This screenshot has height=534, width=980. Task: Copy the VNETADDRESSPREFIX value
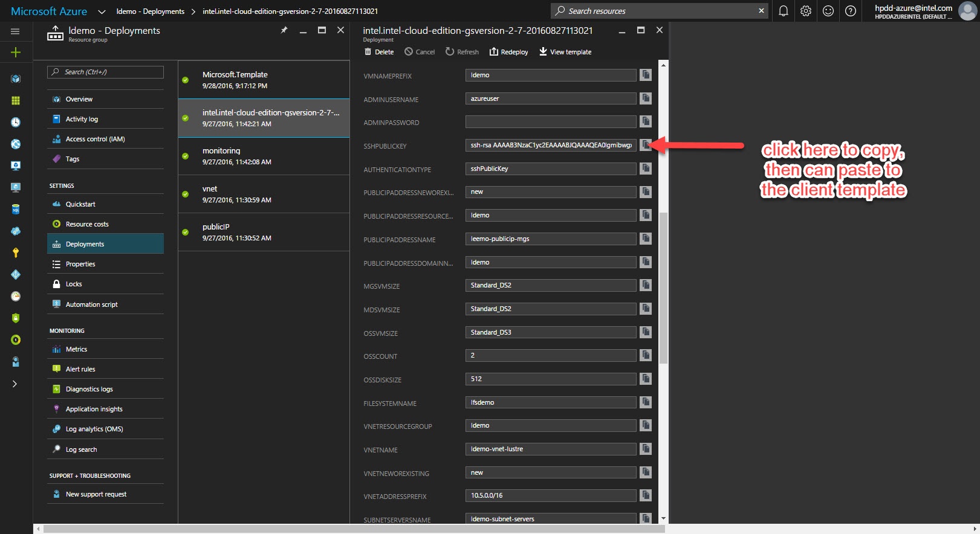click(646, 495)
